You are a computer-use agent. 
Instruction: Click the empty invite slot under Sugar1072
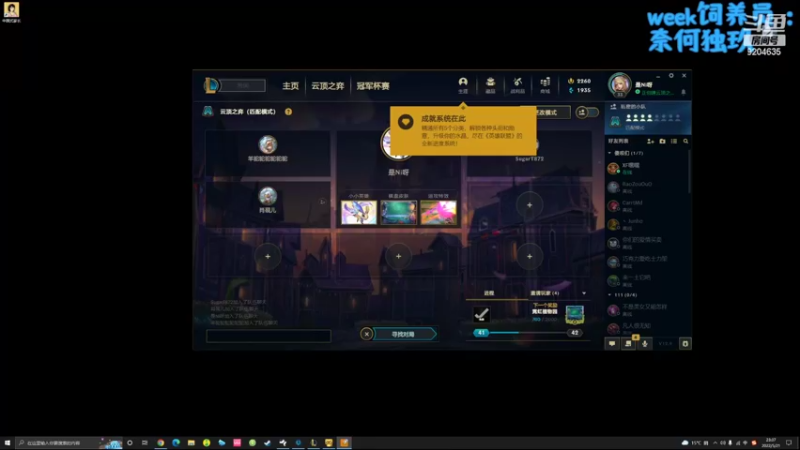[529, 205]
